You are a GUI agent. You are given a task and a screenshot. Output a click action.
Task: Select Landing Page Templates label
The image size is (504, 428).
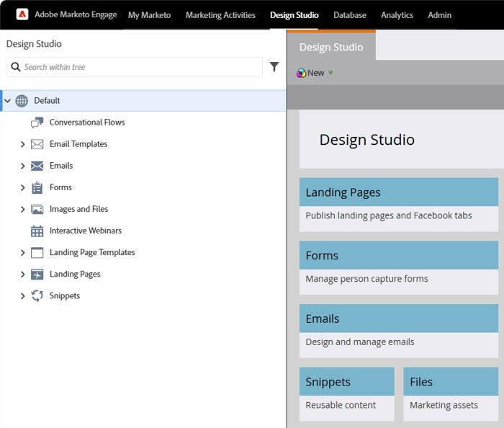[x=92, y=252]
